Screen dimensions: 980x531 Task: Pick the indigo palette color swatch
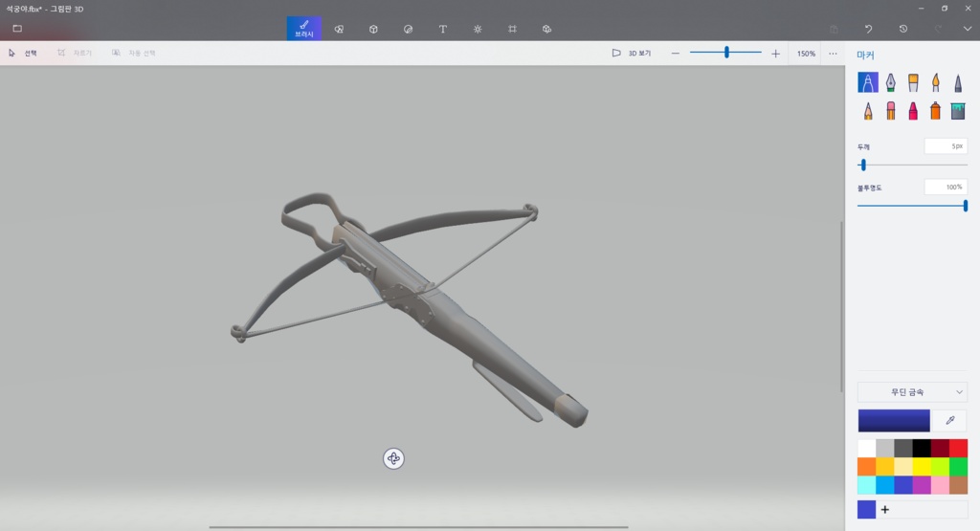pos(903,485)
